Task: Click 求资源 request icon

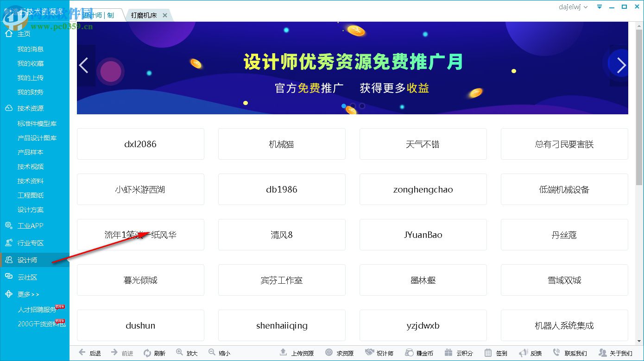Action: [329, 353]
